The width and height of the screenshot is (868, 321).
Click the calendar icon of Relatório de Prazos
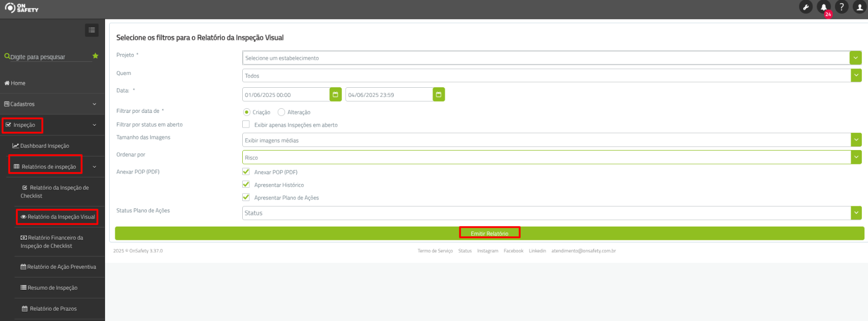25,309
